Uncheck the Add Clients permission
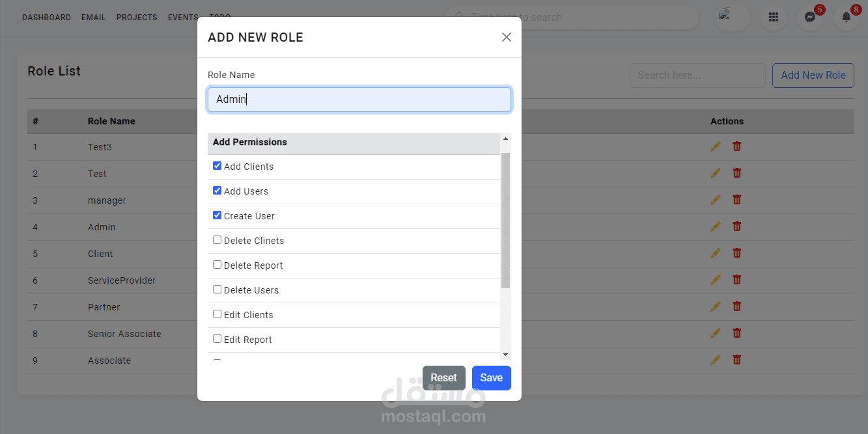 217,166
